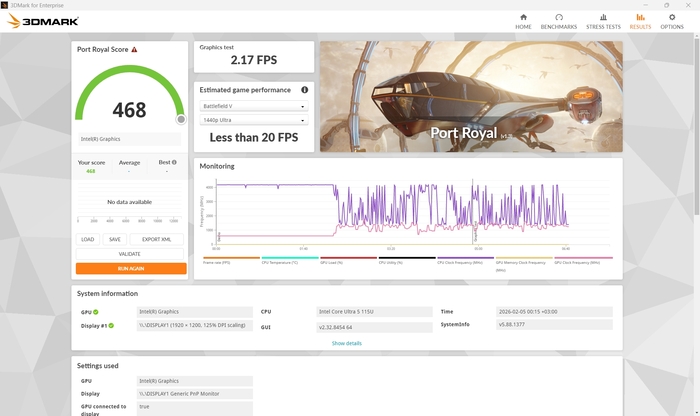
Task: Go to Benchmarks via stopwatch icon
Action: (558, 19)
